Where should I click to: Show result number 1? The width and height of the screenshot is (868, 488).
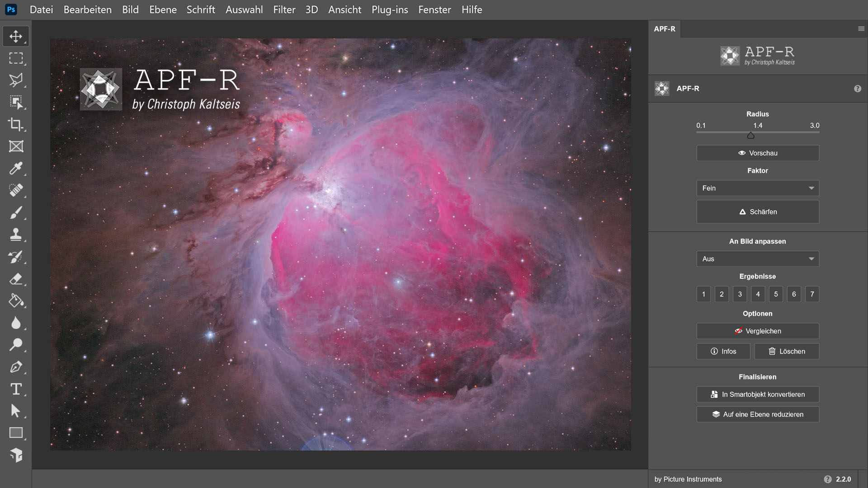pos(703,294)
